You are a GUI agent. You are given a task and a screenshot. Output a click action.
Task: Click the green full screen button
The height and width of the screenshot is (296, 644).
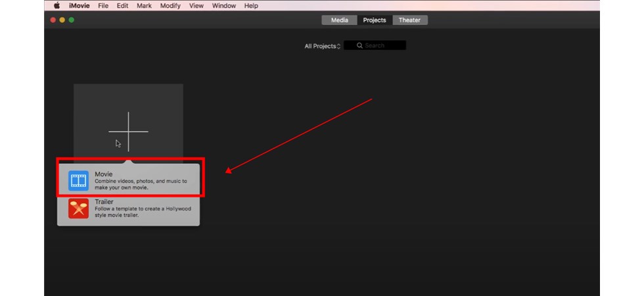[x=72, y=20]
